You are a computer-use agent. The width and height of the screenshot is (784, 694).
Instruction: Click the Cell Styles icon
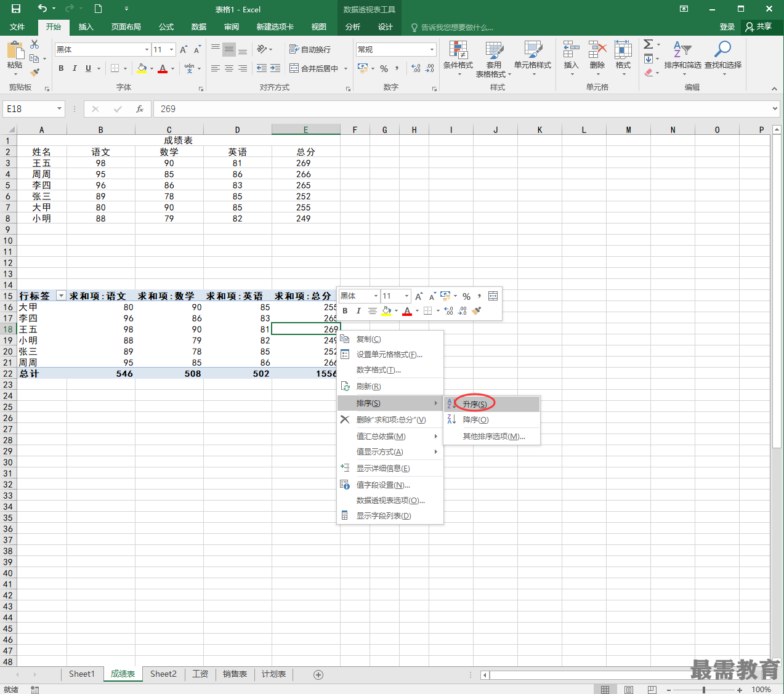533,50
